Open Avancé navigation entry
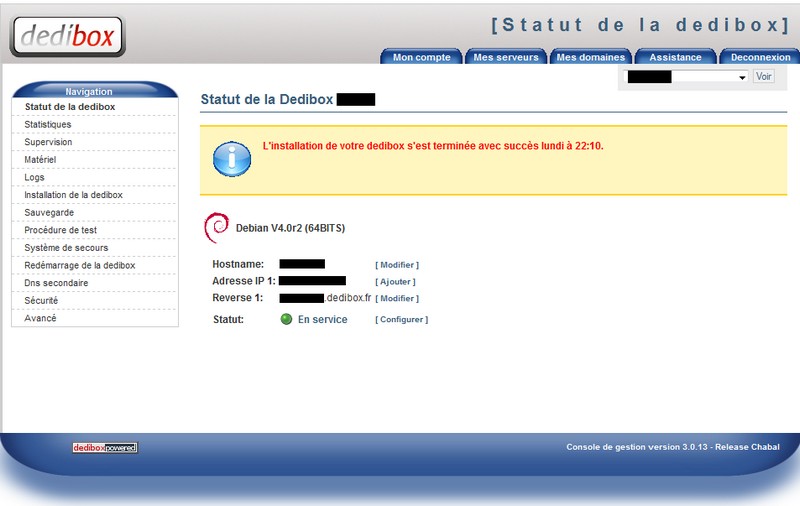The image size is (800, 506). [40, 318]
